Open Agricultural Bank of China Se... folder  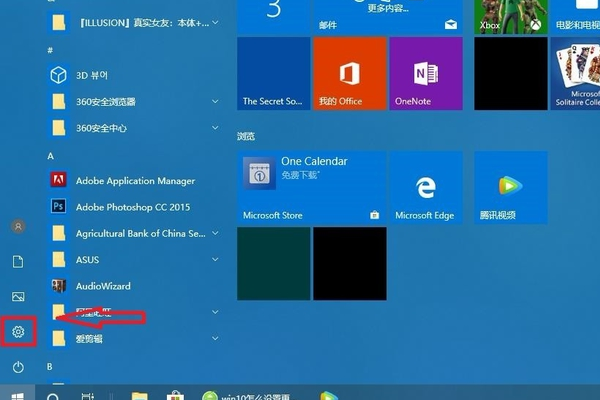coord(134,233)
